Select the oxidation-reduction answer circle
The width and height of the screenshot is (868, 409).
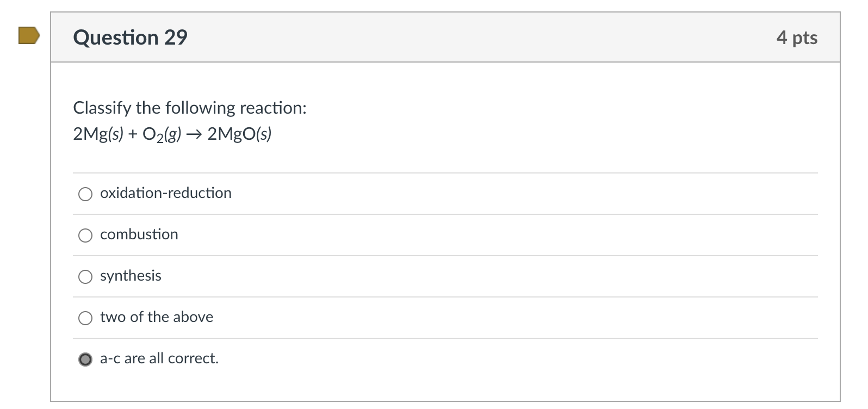click(x=85, y=194)
